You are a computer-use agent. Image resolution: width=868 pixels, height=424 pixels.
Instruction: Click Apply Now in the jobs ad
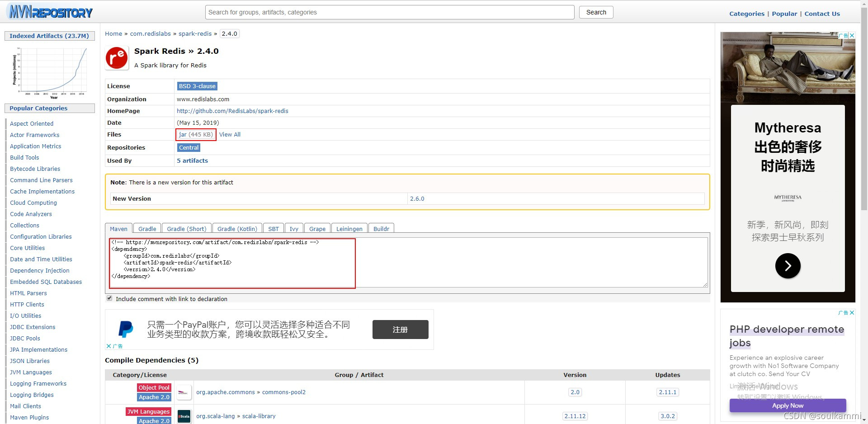[788, 405]
